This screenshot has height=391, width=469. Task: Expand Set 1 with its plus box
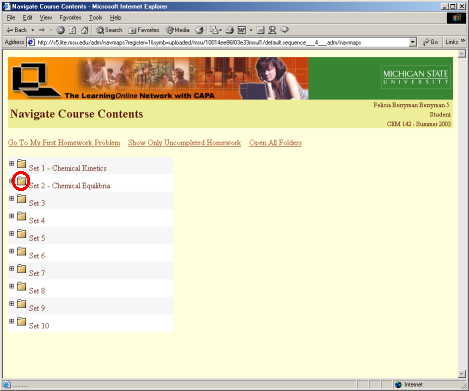[x=12, y=163]
